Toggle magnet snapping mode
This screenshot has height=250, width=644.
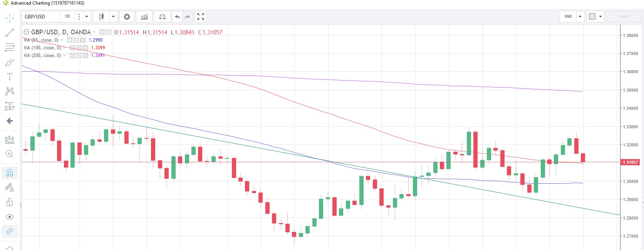[10, 173]
